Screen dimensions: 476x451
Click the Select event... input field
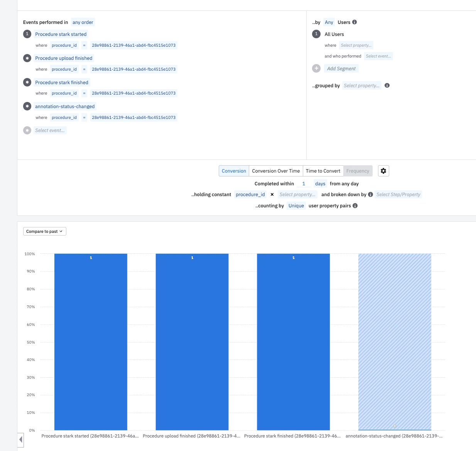50,131
